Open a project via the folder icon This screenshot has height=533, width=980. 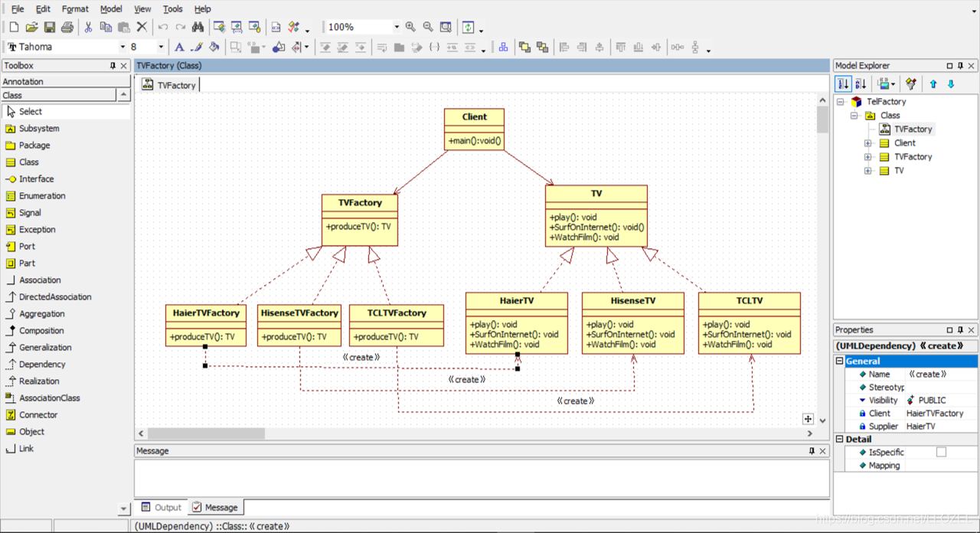point(31,27)
